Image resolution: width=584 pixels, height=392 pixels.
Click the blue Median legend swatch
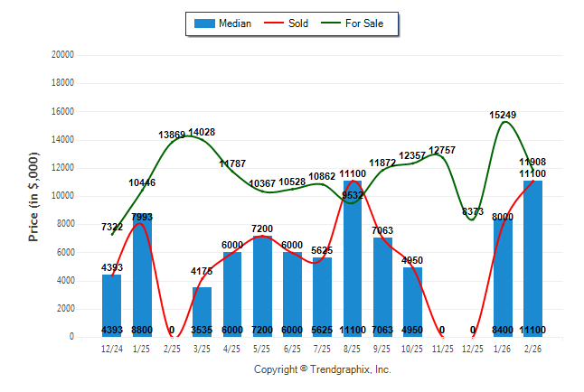204,23
